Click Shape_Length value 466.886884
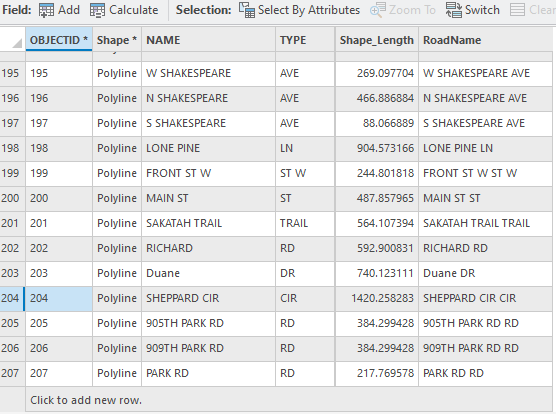The width and height of the screenshot is (556, 414). [377, 98]
